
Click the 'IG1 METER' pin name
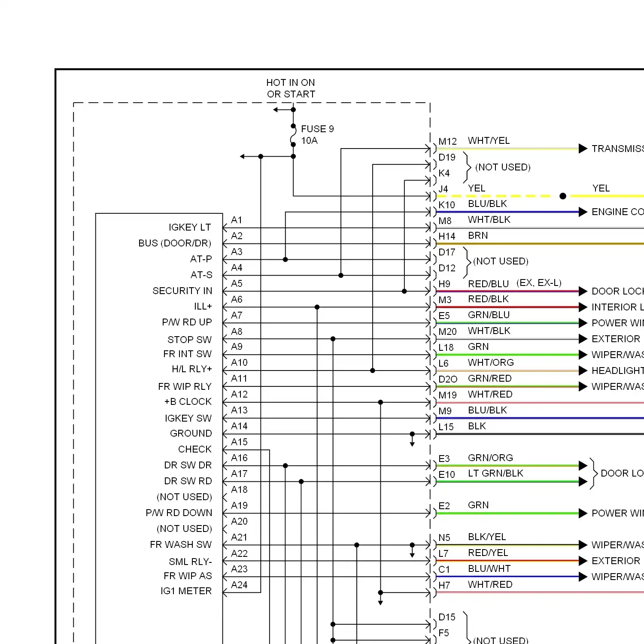click(186, 591)
